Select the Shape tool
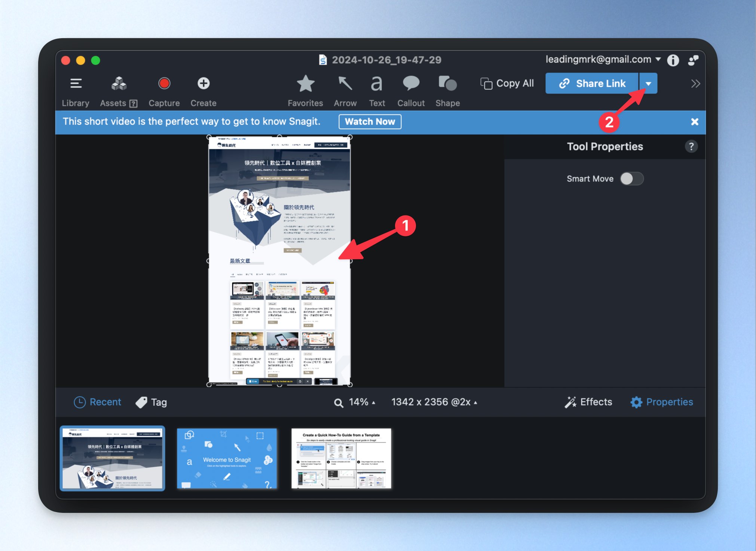 click(447, 92)
